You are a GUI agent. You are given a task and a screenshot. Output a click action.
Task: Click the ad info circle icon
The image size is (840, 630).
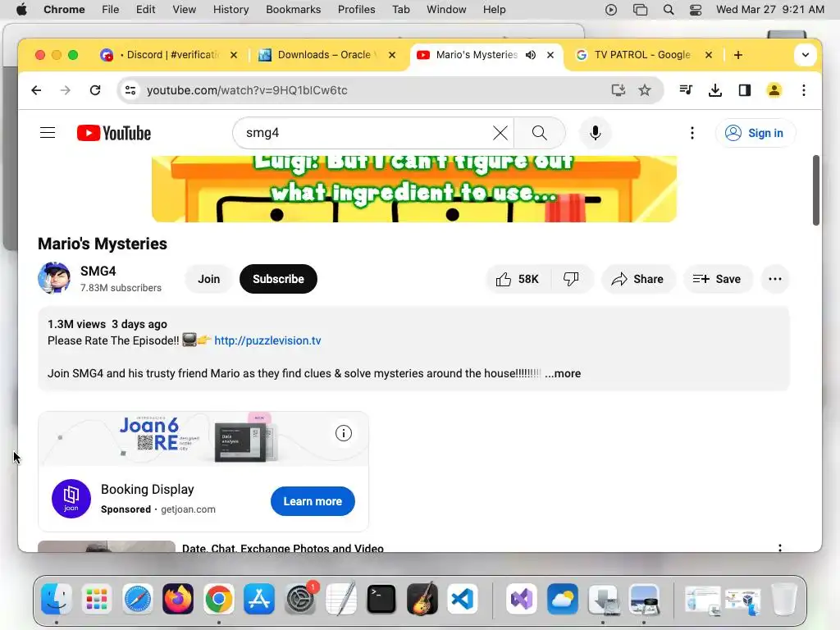344,433
